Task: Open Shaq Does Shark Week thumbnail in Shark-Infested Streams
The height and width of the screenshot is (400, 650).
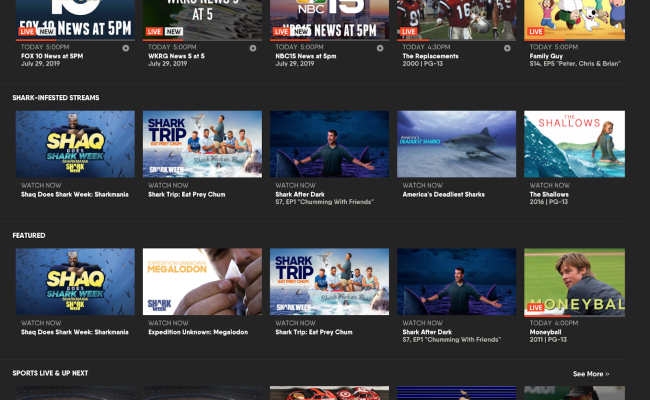Action: click(x=75, y=144)
